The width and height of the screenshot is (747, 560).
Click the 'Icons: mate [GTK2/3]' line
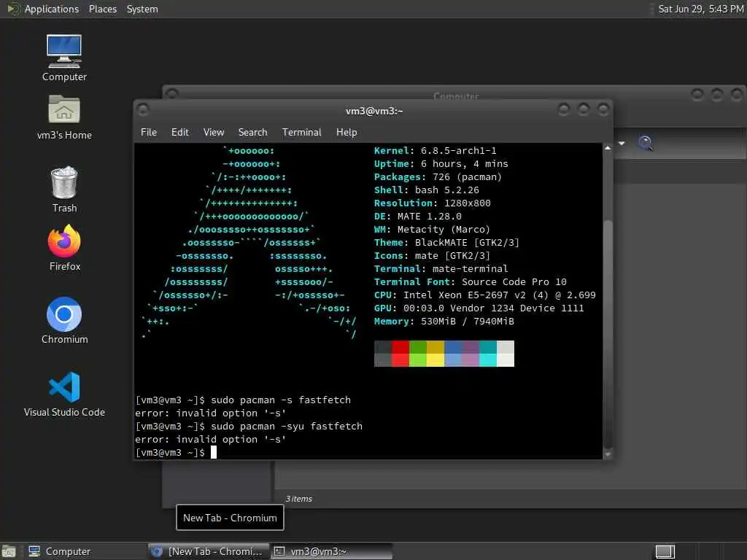coord(432,256)
